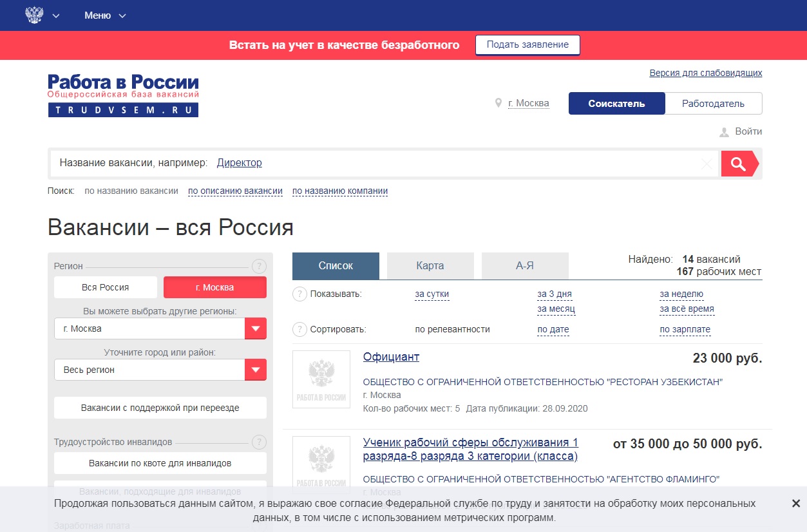Click the Найдено 14 вакансий count
Screen dimensions: 807x532
[x=685, y=259]
